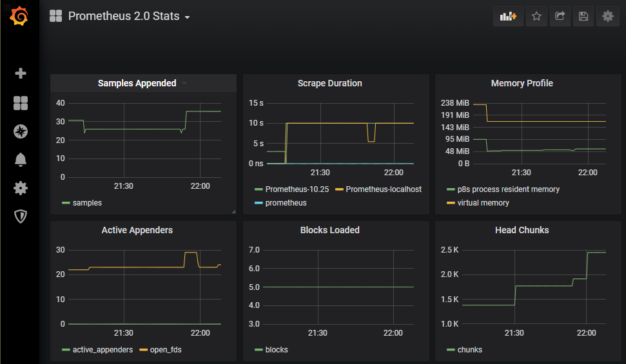Click the yellow Prometheus-localhost color swatch
This screenshot has width=626, height=364.
339,189
